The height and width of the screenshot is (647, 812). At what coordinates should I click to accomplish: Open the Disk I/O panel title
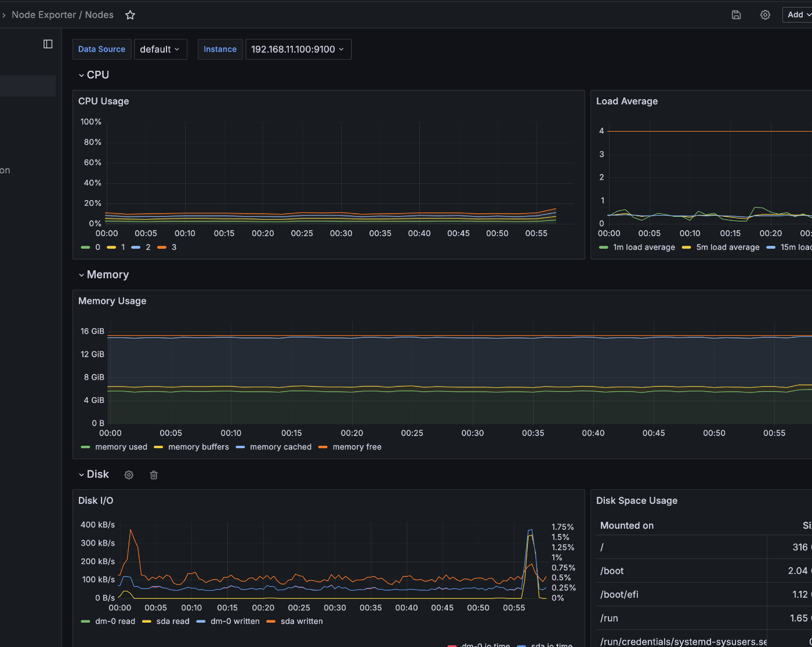96,501
